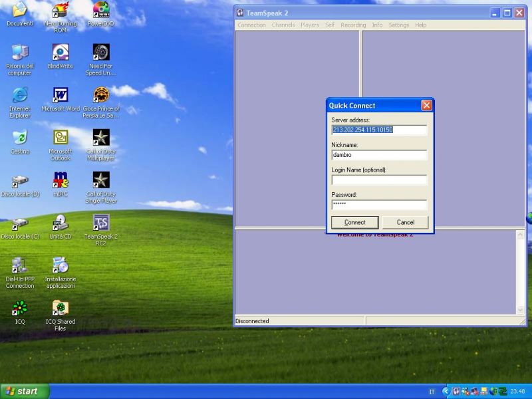This screenshot has height=399, width=532.
Task: Open the Players menu in TeamSpeak
Action: point(310,25)
